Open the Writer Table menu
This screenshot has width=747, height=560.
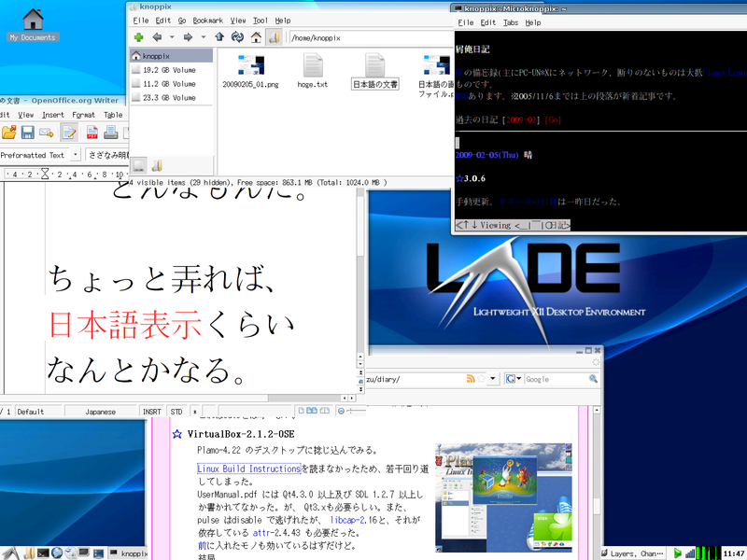pyautogui.click(x=113, y=115)
